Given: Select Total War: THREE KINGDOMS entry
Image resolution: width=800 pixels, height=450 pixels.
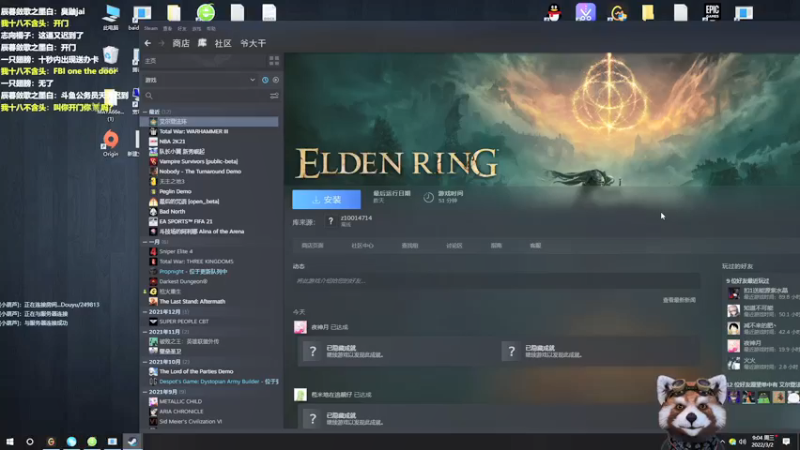Looking at the screenshot, I should (196, 261).
